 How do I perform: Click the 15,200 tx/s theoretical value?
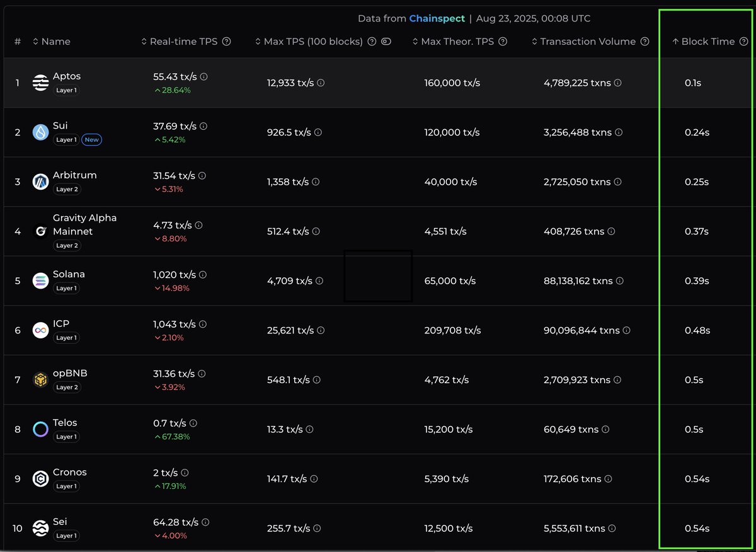coord(449,430)
